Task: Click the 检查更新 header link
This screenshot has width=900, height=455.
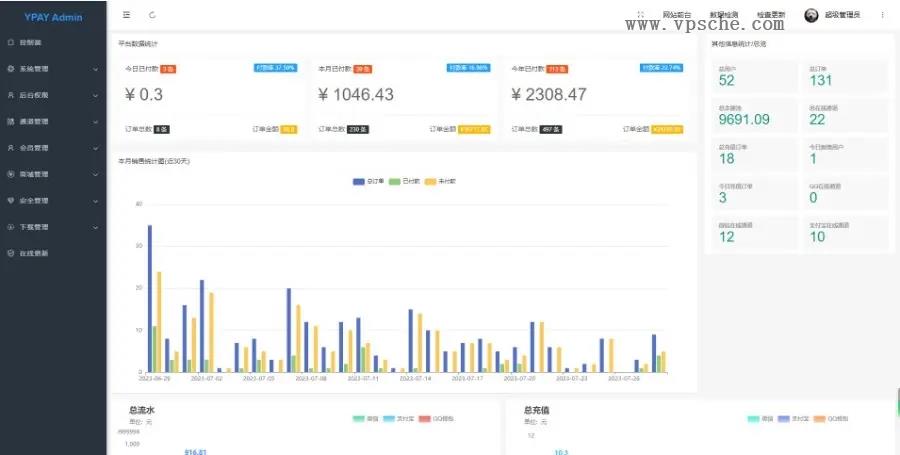Action: 771,15
